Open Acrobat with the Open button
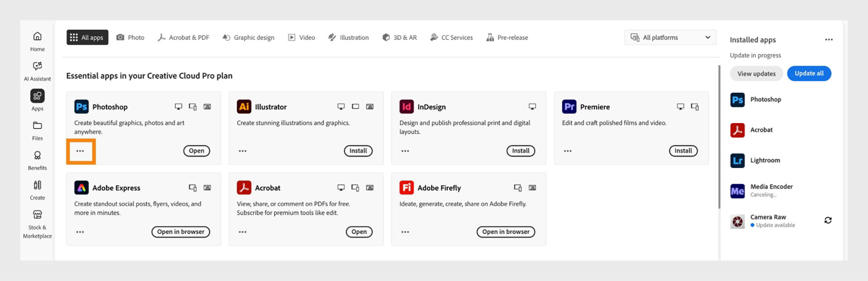Image resolution: width=868 pixels, height=281 pixels. pyautogui.click(x=359, y=232)
